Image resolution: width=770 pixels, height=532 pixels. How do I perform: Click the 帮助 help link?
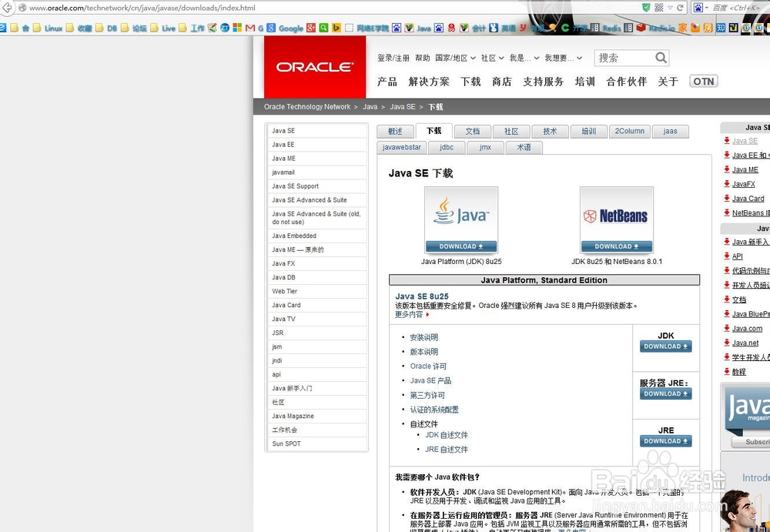(422, 58)
